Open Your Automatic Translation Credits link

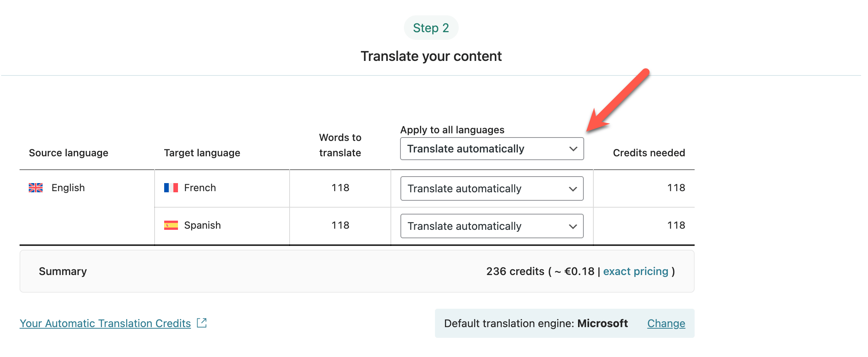coord(105,323)
